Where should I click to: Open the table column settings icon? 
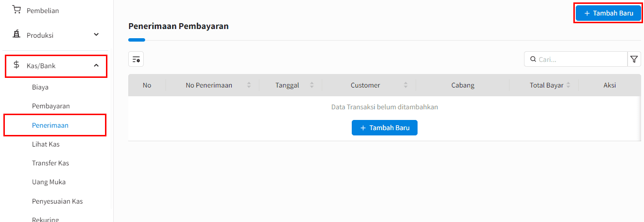[x=136, y=59]
